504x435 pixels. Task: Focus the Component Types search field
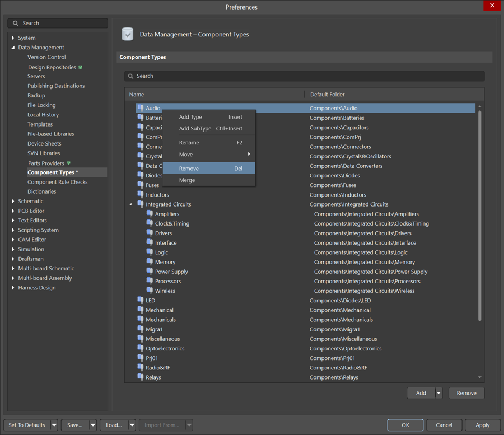click(305, 76)
